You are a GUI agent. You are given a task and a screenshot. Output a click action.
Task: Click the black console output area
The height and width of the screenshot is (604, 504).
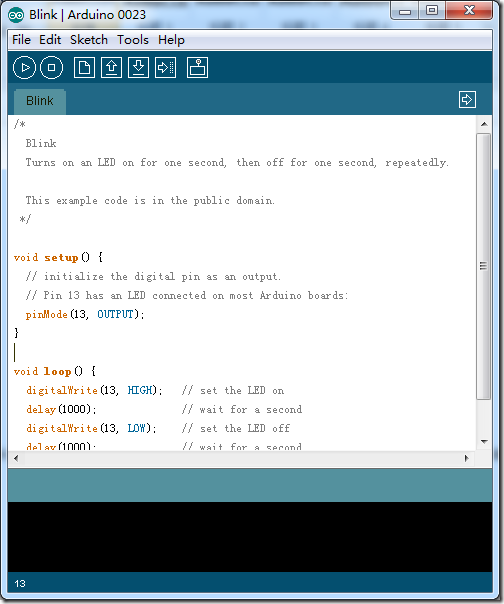(x=250, y=537)
